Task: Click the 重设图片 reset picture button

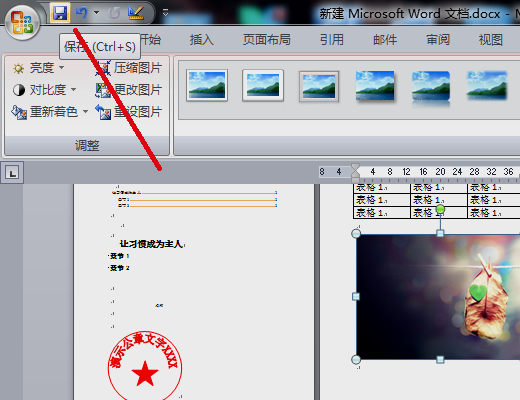Action: [129, 112]
